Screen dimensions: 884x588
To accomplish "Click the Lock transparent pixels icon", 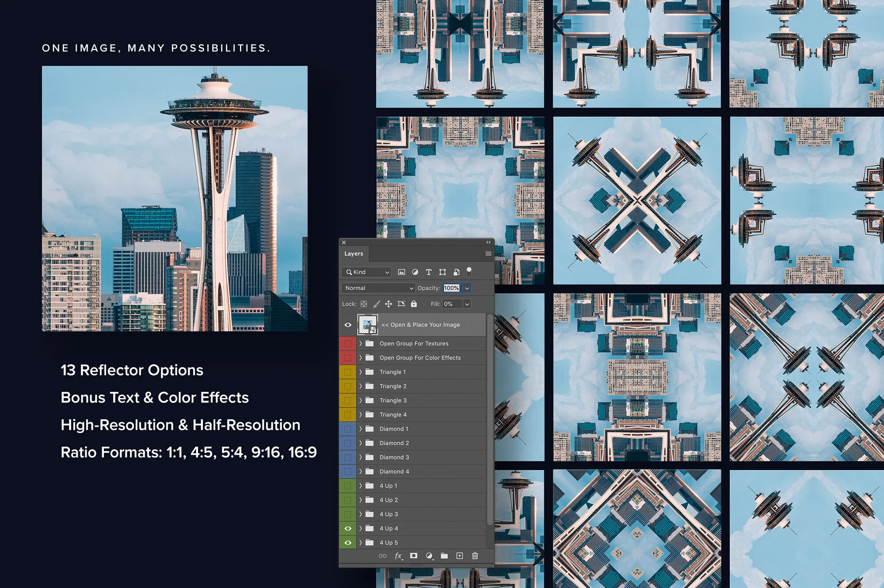I will pyautogui.click(x=363, y=304).
